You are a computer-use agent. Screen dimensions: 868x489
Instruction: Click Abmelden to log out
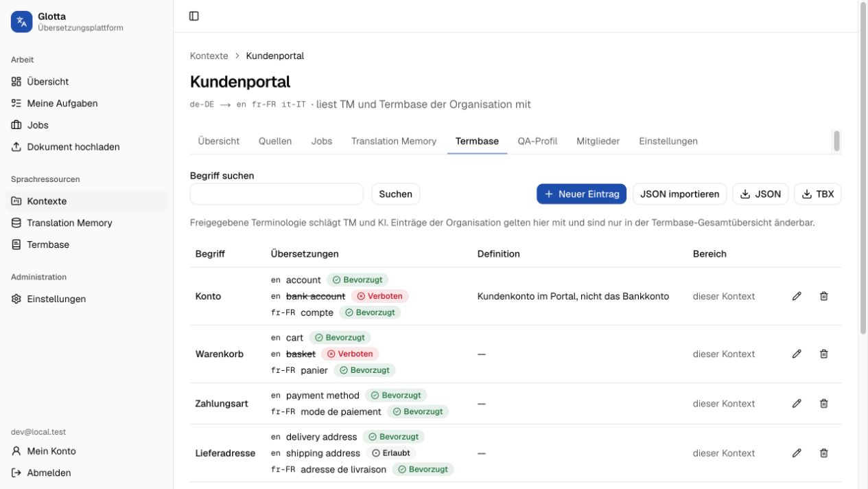tap(86, 473)
